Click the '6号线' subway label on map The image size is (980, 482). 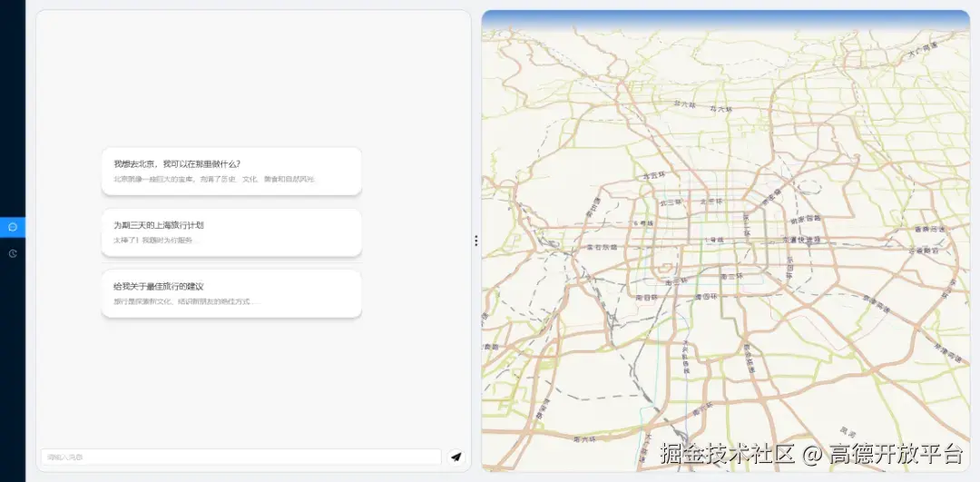click(x=643, y=223)
